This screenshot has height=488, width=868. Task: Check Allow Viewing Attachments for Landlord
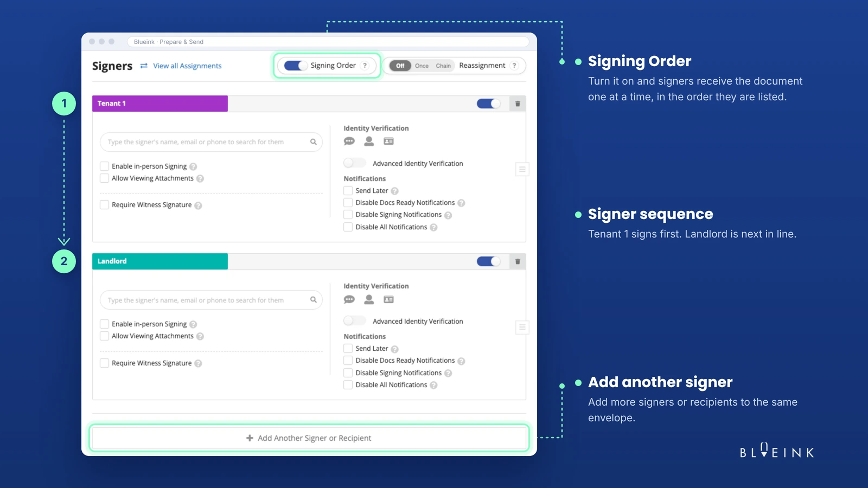point(105,336)
